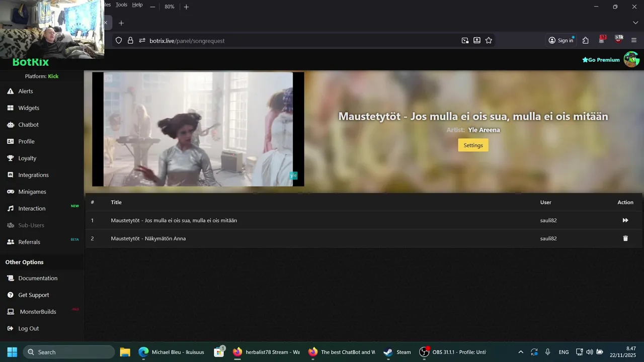This screenshot has width=644, height=362.
Task: Click the Firefox shield tracking icon
Action: point(119,40)
